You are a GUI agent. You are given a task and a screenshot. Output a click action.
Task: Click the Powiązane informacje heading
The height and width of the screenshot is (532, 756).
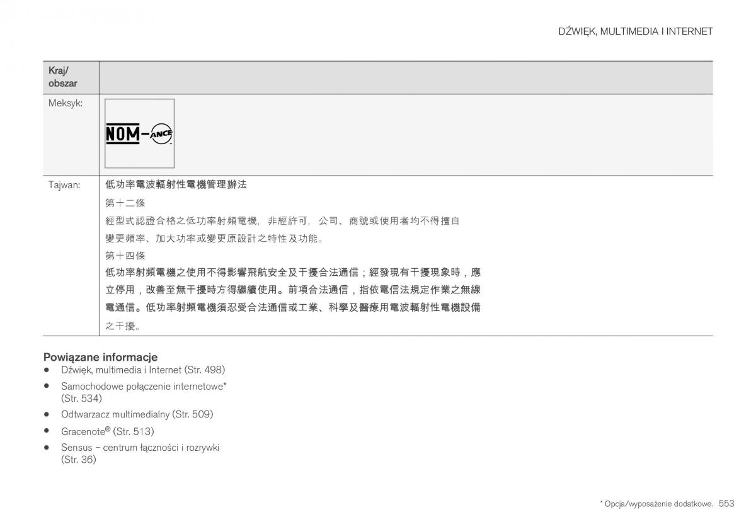tap(100, 357)
